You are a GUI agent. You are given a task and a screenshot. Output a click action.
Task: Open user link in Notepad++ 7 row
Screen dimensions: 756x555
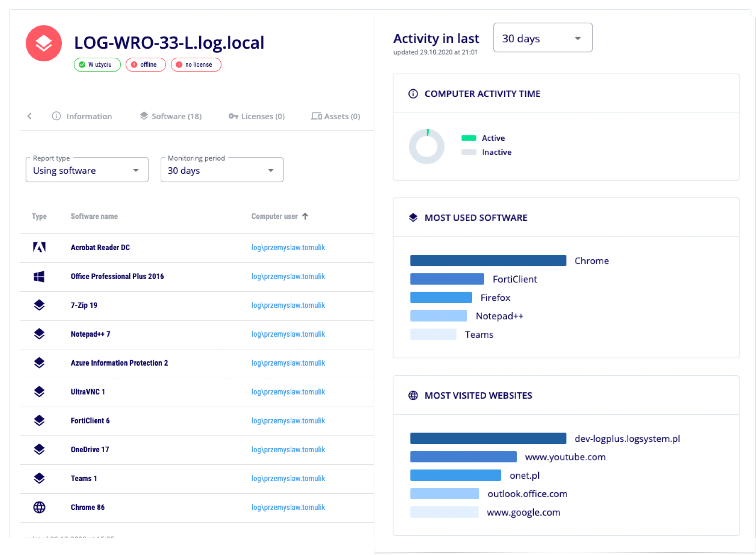tap(288, 334)
